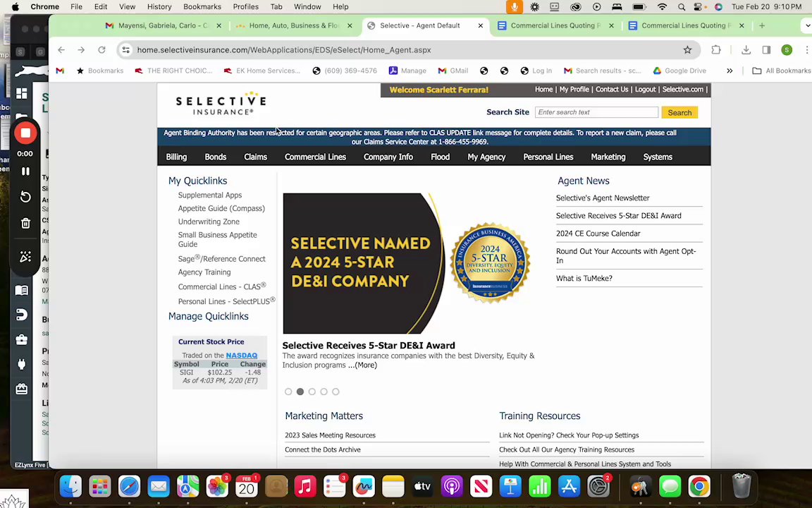Open the Music app in the Dock

(x=305, y=486)
